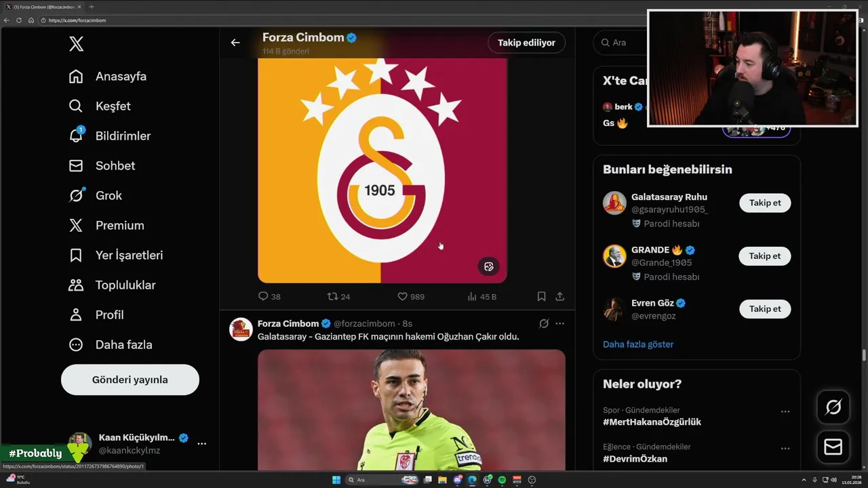Open options for #DevrimÖzkan trend
The image size is (868, 488).
coord(785,448)
